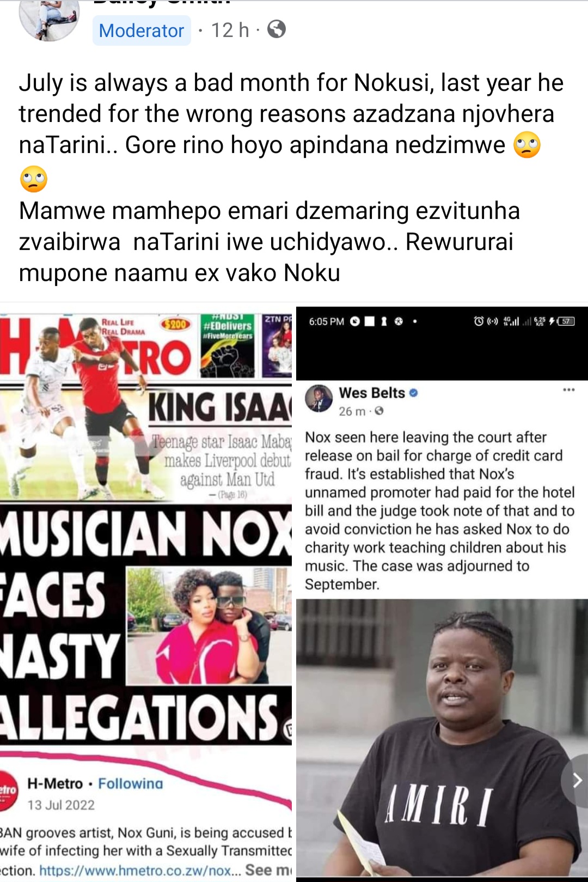
Task: Tap the alarm clock status icon
Action: click(x=479, y=321)
